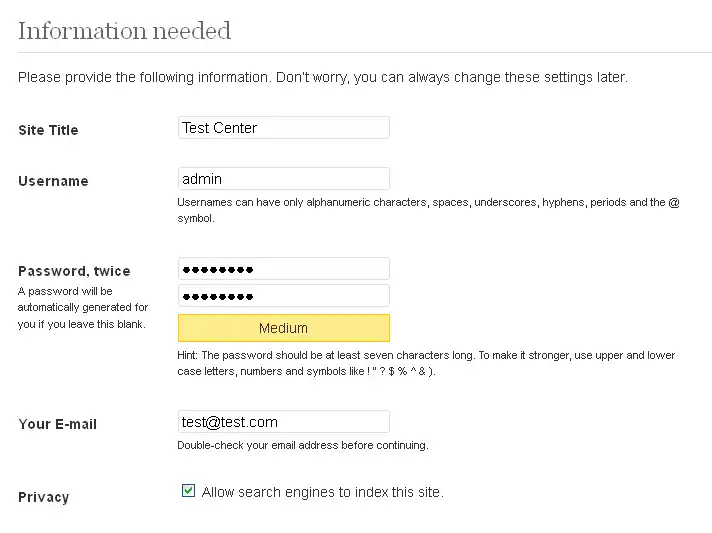712x533 pixels.
Task: Focus the Username field containing admin
Action: (284, 178)
